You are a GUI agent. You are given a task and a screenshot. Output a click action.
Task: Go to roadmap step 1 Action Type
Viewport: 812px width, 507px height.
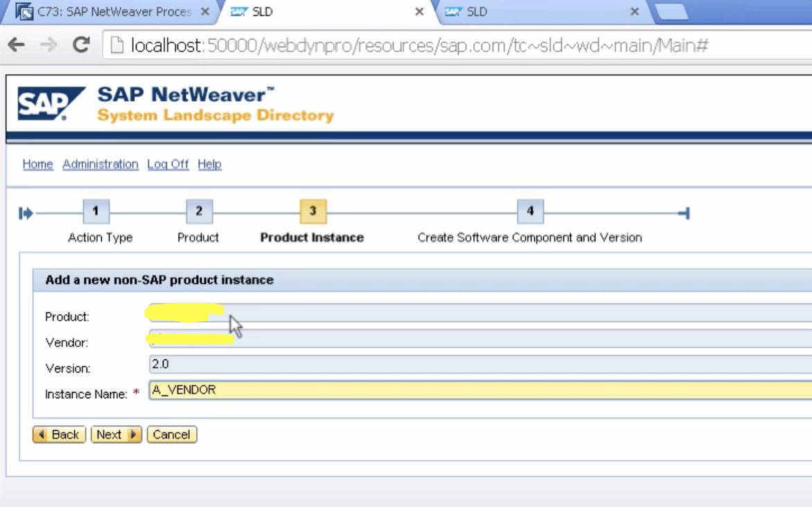coord(96,211)
